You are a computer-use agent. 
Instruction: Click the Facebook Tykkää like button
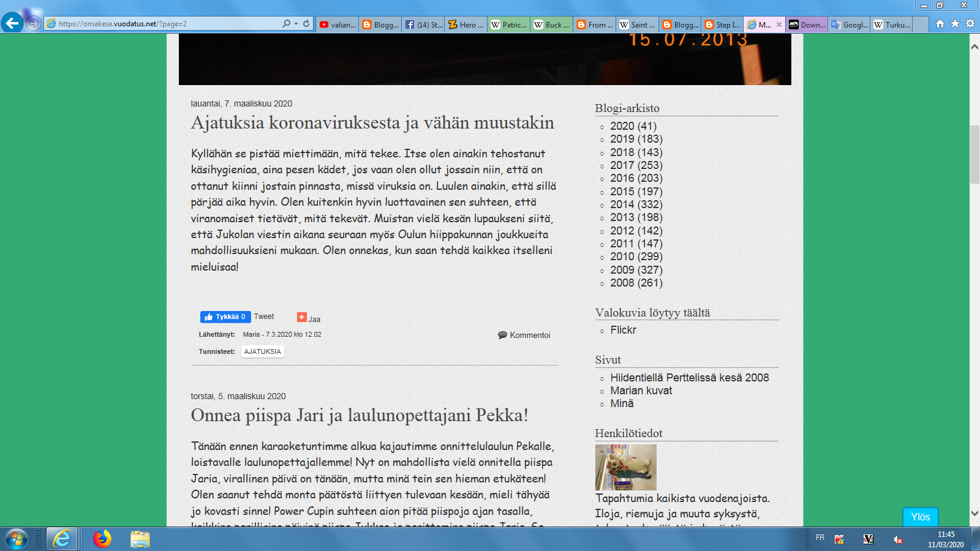point(225,317)
